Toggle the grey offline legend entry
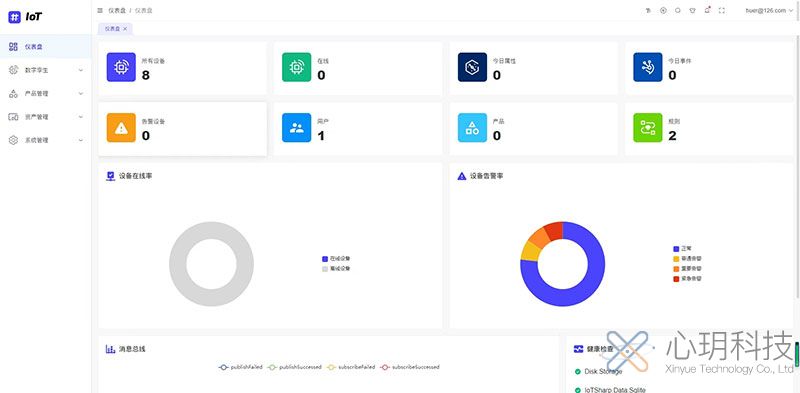This screenshot has height=393, width=800. 336,268
